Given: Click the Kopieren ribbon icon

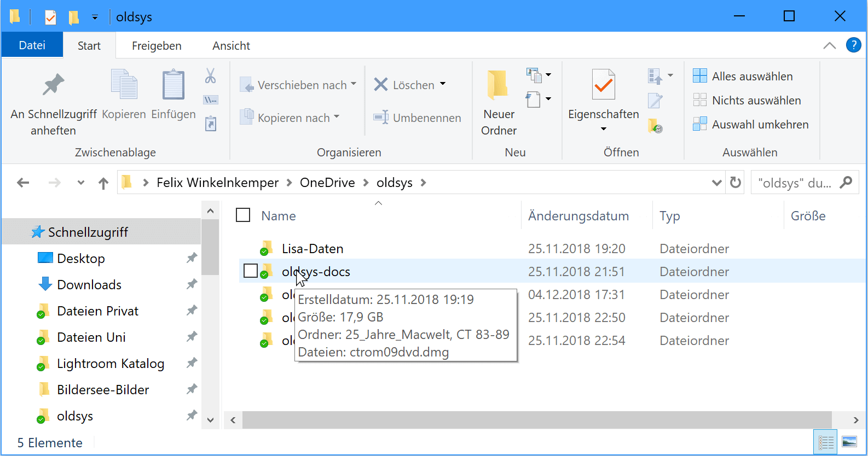Looking at the screenshot, I should point(124,84).
